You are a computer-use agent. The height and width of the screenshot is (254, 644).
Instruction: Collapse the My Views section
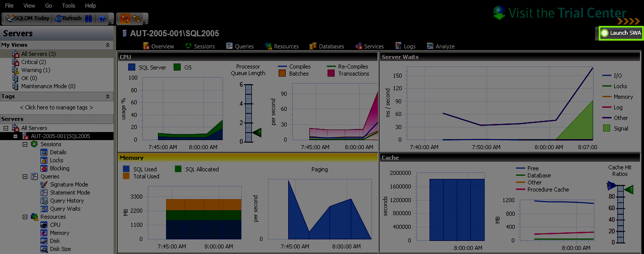pyautogui.click(x=108, y=45)
